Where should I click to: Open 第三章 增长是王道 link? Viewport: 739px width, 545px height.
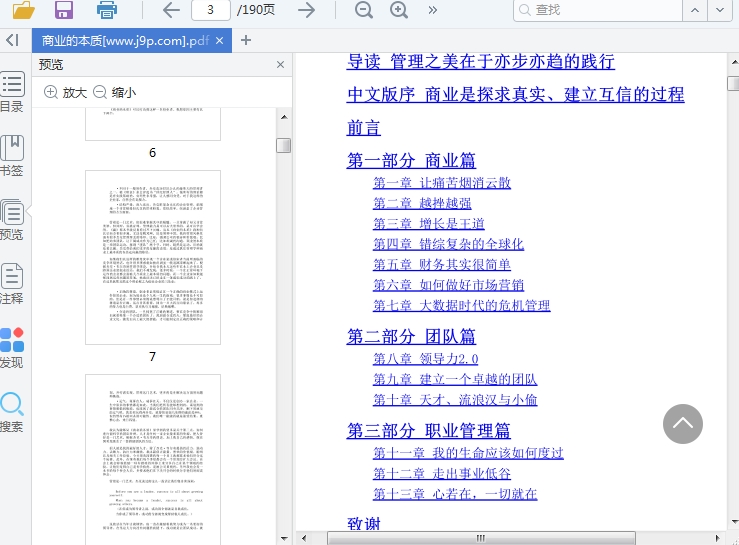tap(428, 223)
